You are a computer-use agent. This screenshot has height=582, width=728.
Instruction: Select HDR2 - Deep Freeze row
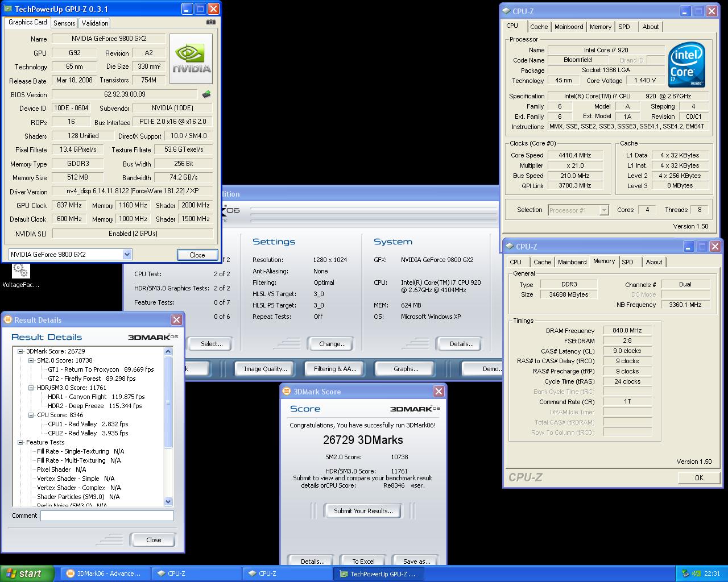click(x=94, y=406)
